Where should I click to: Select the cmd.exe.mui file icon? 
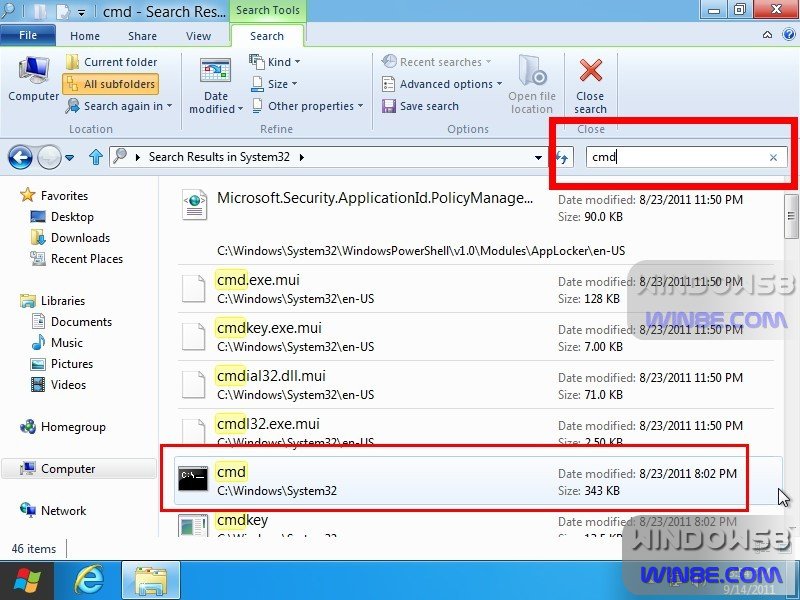coord(194,288)
